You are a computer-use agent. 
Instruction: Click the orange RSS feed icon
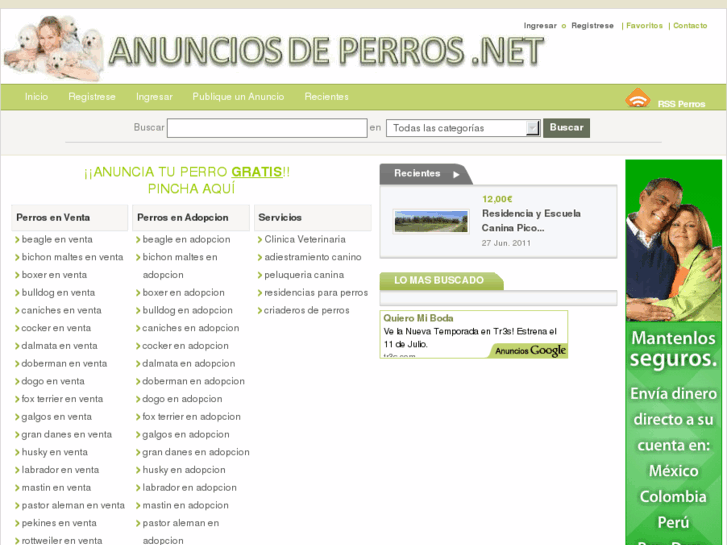tap(638, 97)
